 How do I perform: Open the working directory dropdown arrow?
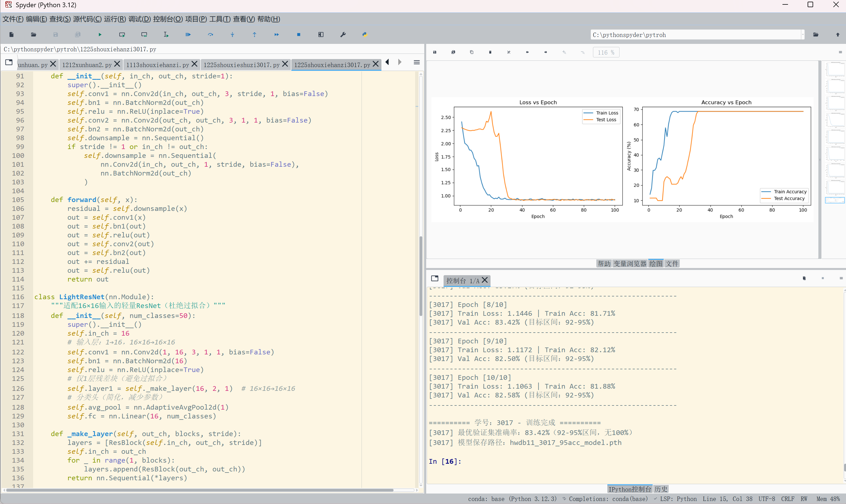point(803,35)
